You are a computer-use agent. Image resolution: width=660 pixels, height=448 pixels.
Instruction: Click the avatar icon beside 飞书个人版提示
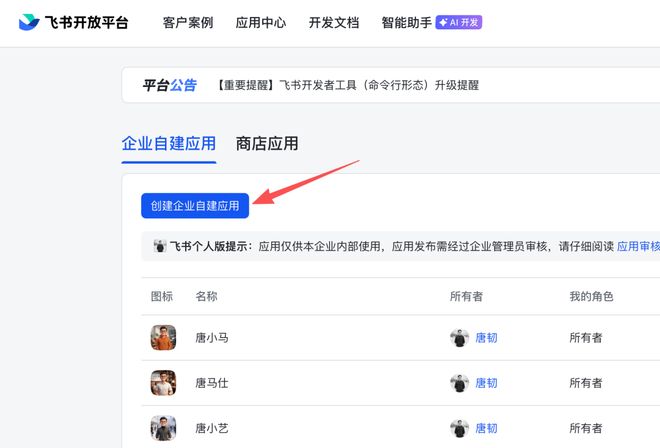coord(160,246)
